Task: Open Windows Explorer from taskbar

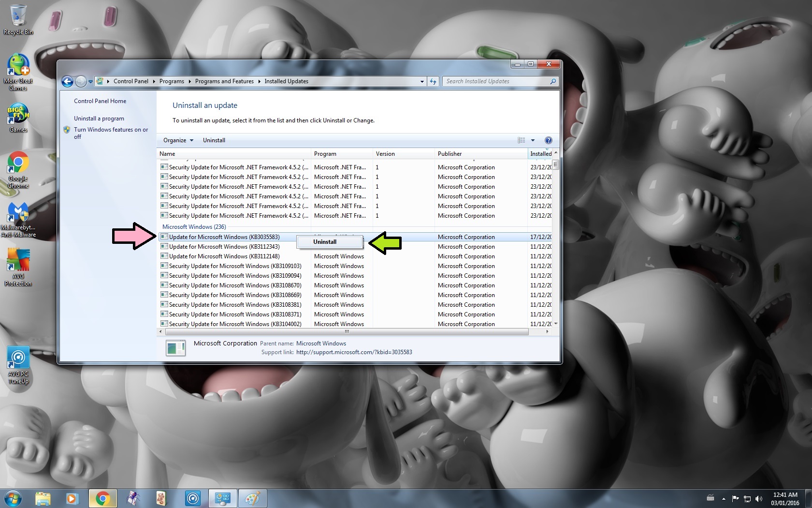Action: 43,498
